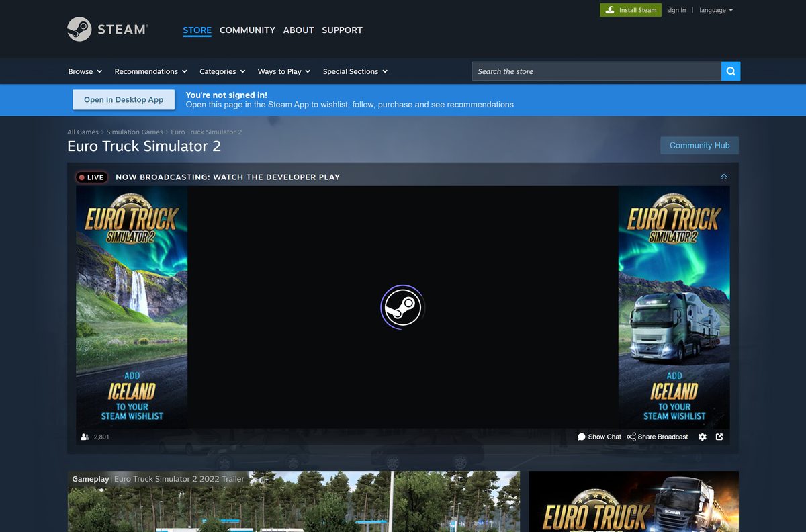Click the right Iceland truck wishlist banner

pyautogui.click(x=674, y=307)
